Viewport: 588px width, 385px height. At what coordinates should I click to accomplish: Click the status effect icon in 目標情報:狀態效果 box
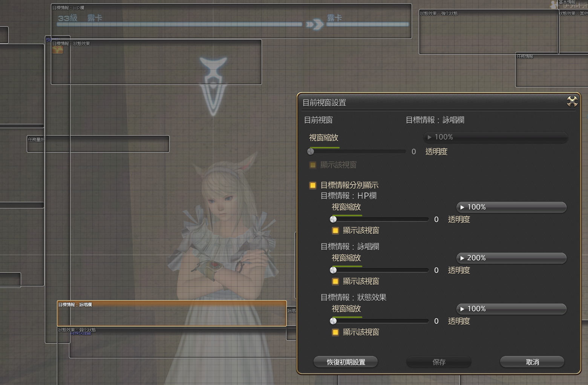click(x=58, y=50)
